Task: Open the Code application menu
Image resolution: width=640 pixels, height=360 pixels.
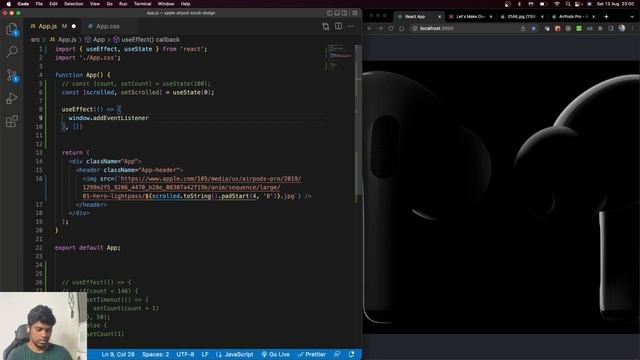Action: coord(23,4)
